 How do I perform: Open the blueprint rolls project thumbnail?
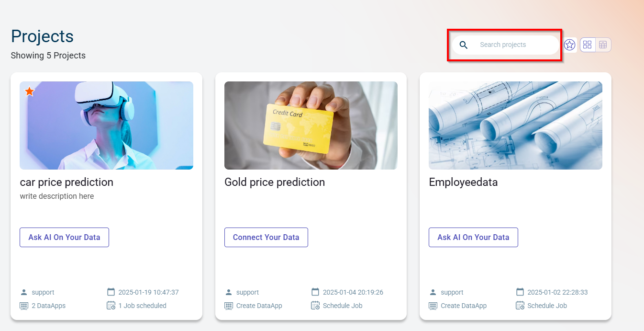click(x=515, y=126)
